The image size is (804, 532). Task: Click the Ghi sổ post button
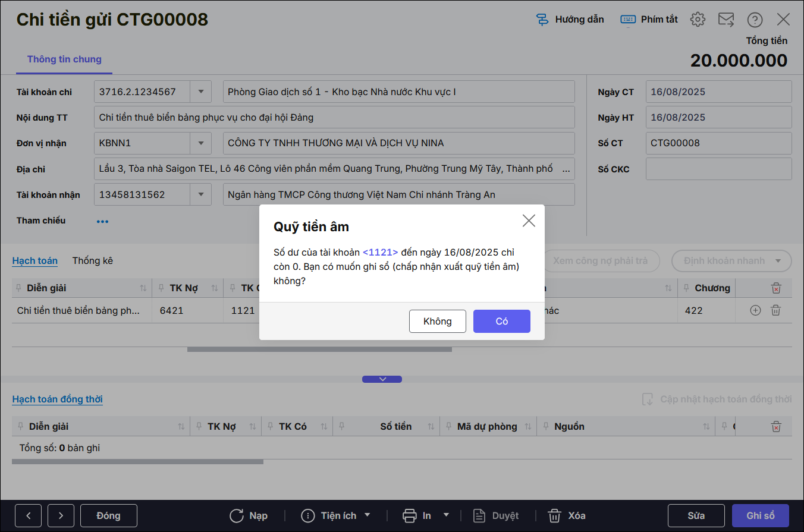tap(761, 516)
